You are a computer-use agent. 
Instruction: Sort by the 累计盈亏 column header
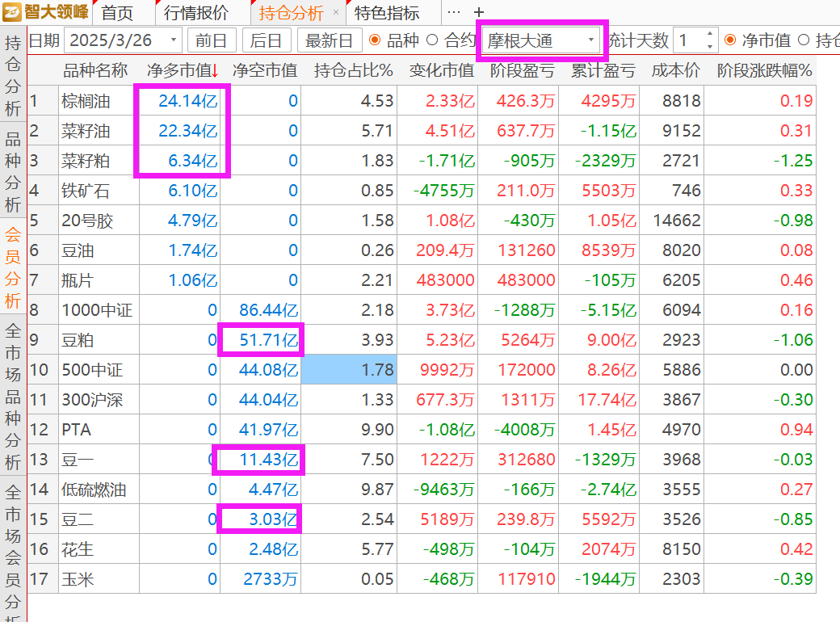tap(603, 70)
